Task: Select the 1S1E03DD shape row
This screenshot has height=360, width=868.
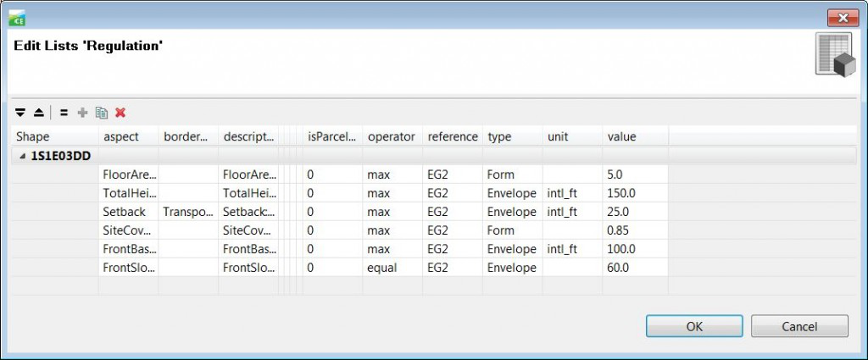Action: 433,156
